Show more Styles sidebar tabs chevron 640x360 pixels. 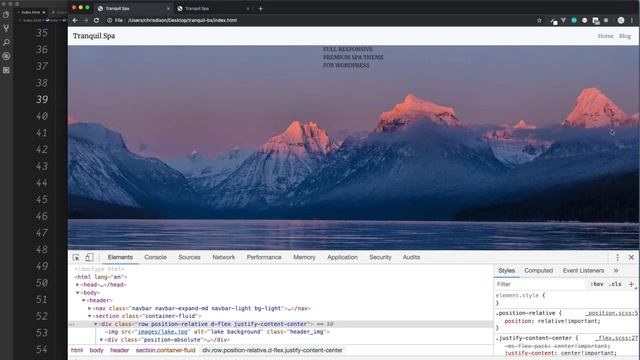616,271
